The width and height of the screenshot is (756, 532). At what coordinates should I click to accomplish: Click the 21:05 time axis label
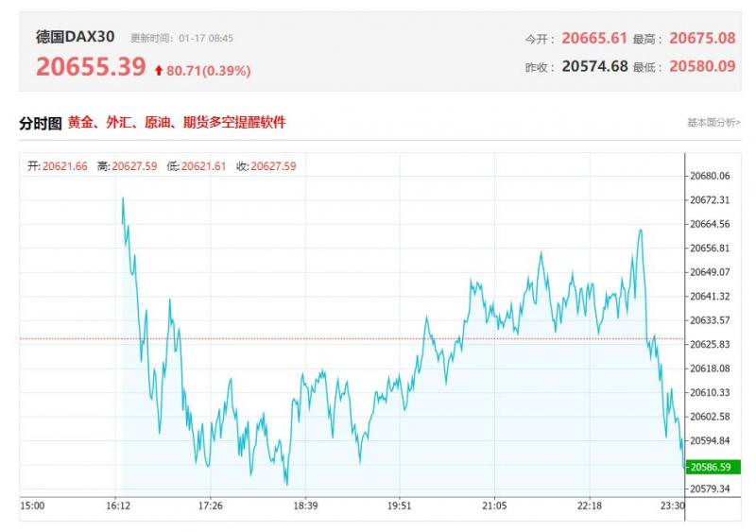point(494,506)
